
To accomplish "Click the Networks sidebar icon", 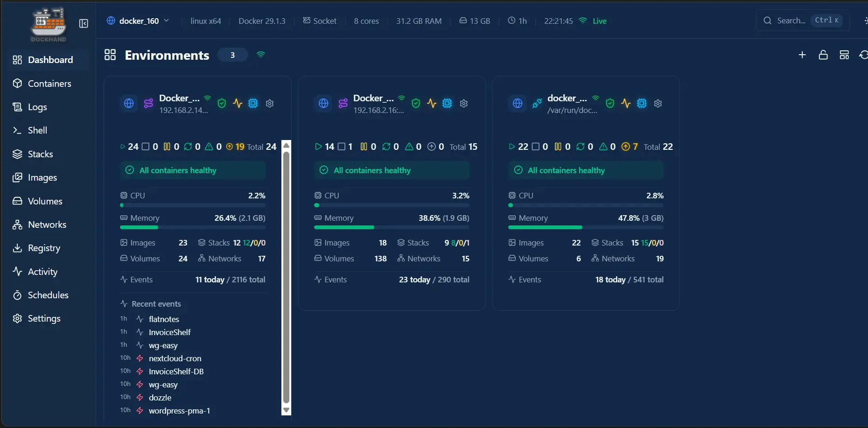I will [x=17, y=225].
